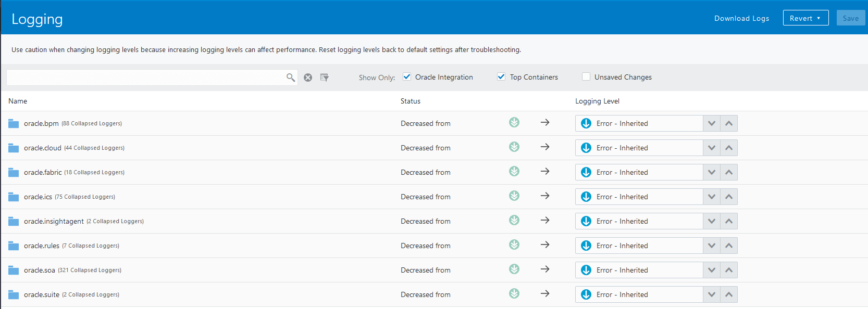Decrease oracle.fabric logging level with down chevron
The image size is (868, 309).
point(712,172)
